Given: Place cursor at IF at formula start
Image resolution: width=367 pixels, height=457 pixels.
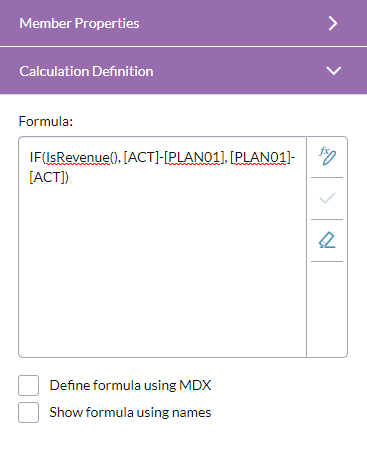Looking at the screenshot, I should point(35,157).
